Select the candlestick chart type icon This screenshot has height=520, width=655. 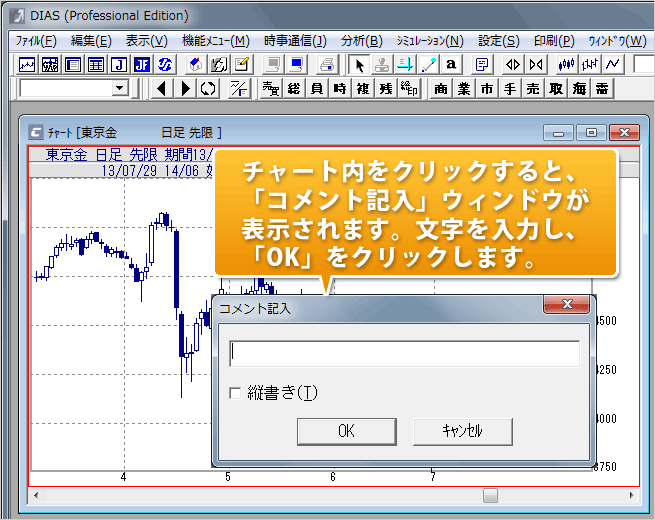point(566,65)
